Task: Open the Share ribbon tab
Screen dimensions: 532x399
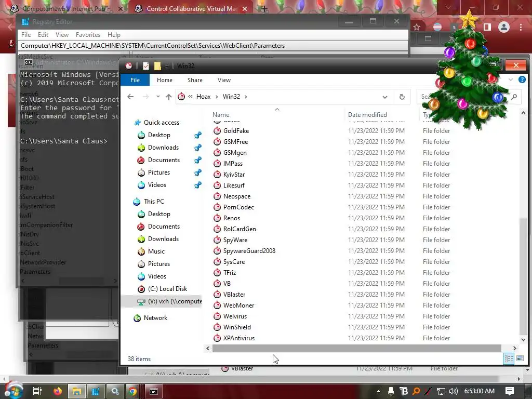Action: [195, 80]
